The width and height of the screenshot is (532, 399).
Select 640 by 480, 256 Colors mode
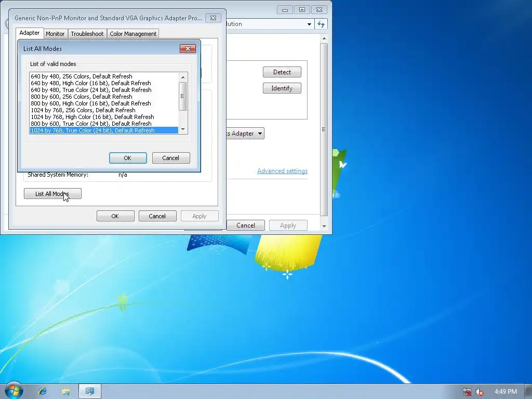coord(104,76)
